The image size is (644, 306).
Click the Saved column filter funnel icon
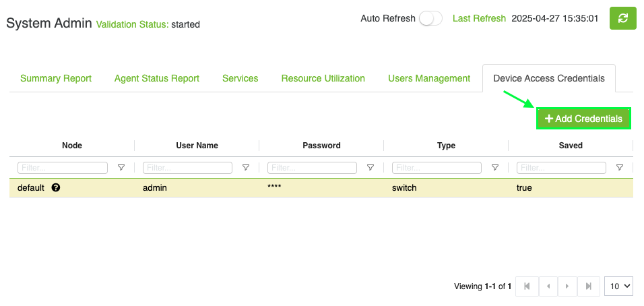click(x=620, y=168)
